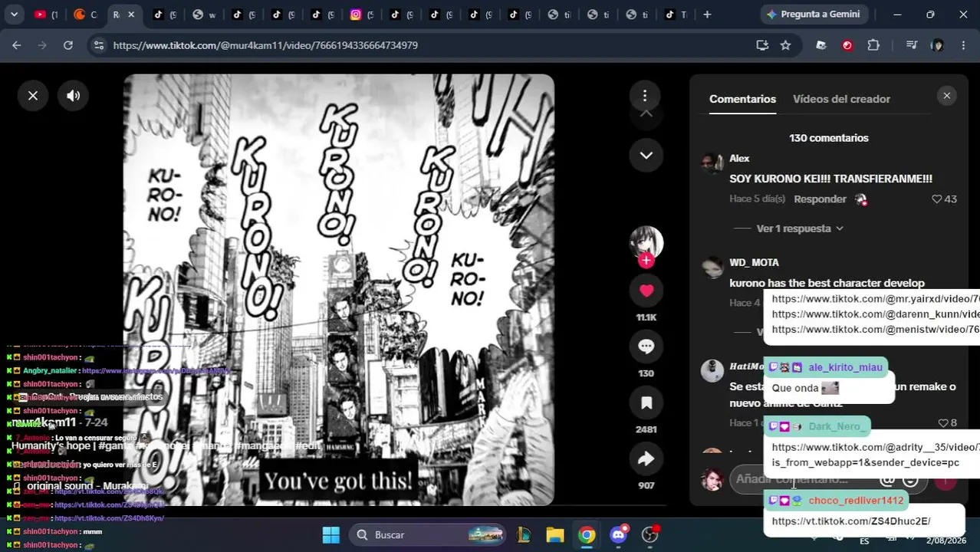Like the video with the heart icon
980x552 pixels.
click(x=646, y=291)
